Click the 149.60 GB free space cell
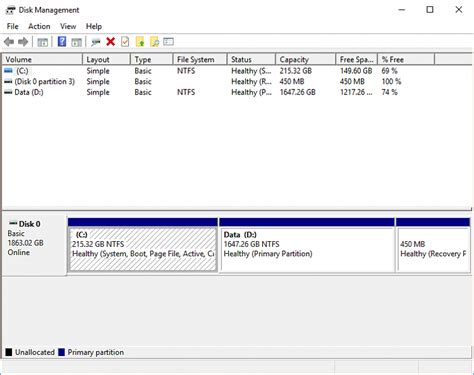Viewport: 474px width, 375px height. (356, 71)
